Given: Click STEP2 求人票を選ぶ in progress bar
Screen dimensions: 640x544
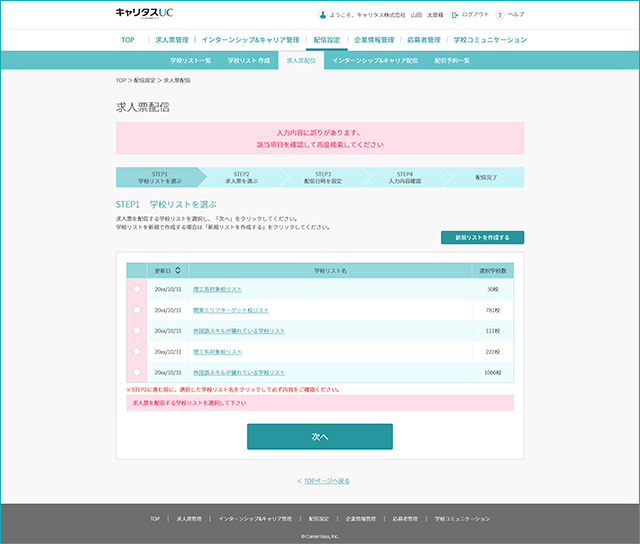Looking at the screenshot, I should point(242,177).
